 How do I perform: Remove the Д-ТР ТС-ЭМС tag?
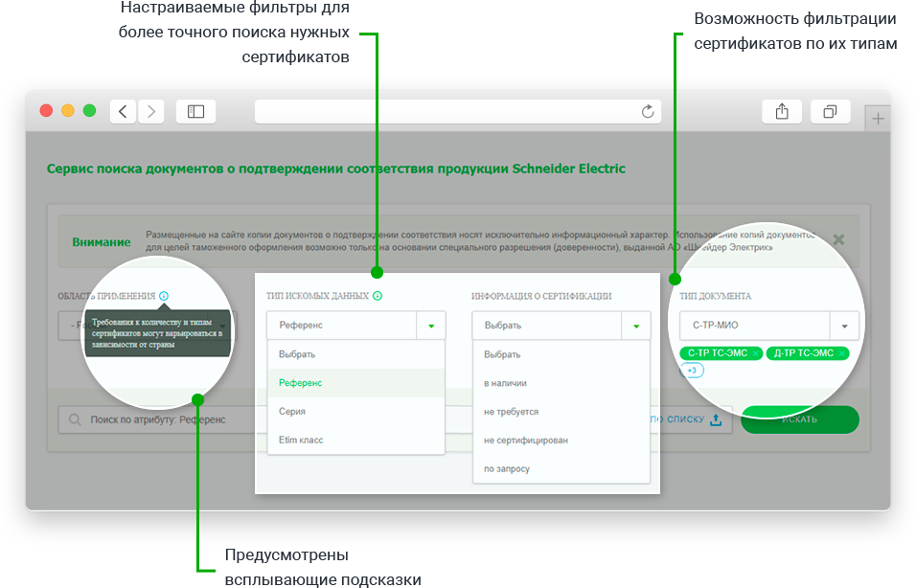(842, 353)
